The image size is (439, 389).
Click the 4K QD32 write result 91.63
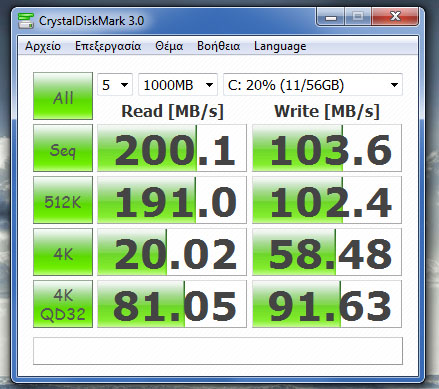pos(327,304)
